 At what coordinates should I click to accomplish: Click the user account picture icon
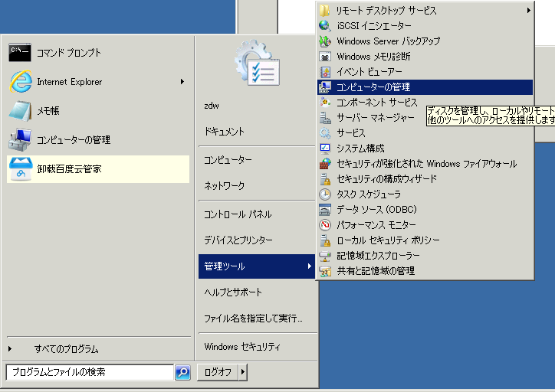258,63
